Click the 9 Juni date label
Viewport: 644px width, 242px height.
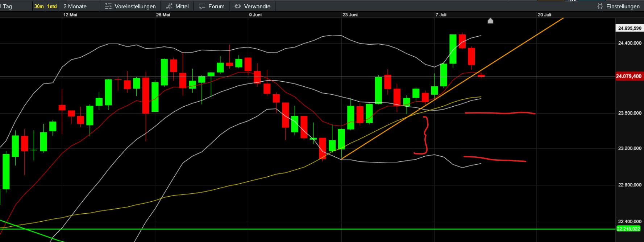pyautogui.click(x=255, y=15)
